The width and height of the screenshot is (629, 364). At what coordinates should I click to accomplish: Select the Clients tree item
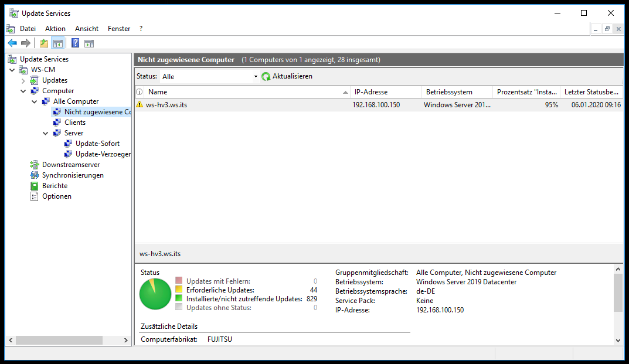(75, 123)
